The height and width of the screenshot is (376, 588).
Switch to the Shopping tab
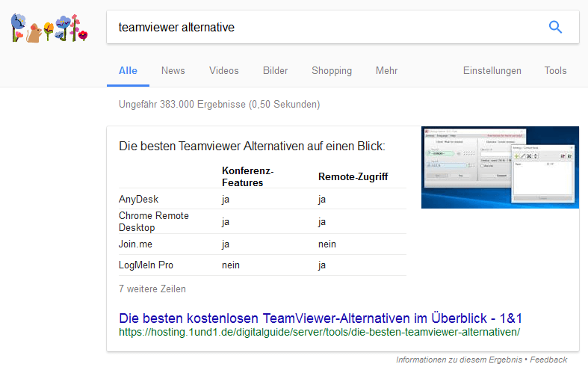pos(332,71)
